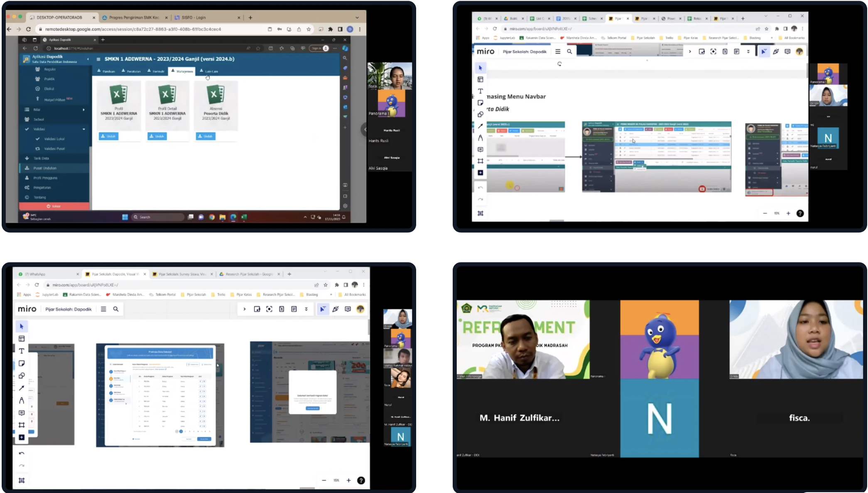868x493 pixels.
Task: Select connection line arrow tool in WhatsApp-tab Miro window
Action: [22, 388]
